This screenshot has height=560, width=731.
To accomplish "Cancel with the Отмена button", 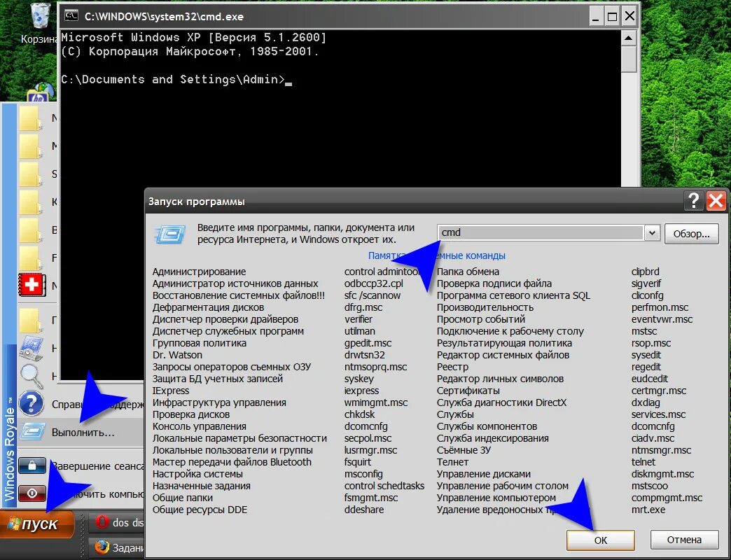I will 684,540.
